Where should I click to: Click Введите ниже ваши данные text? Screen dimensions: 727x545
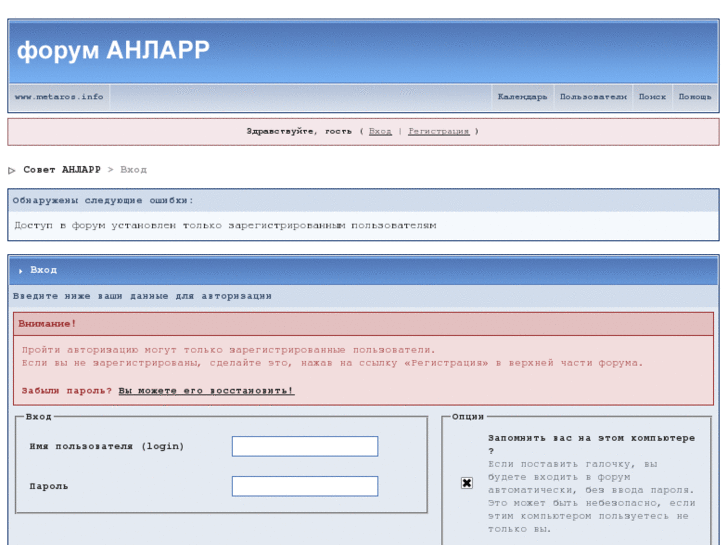(x=142, y=296)
